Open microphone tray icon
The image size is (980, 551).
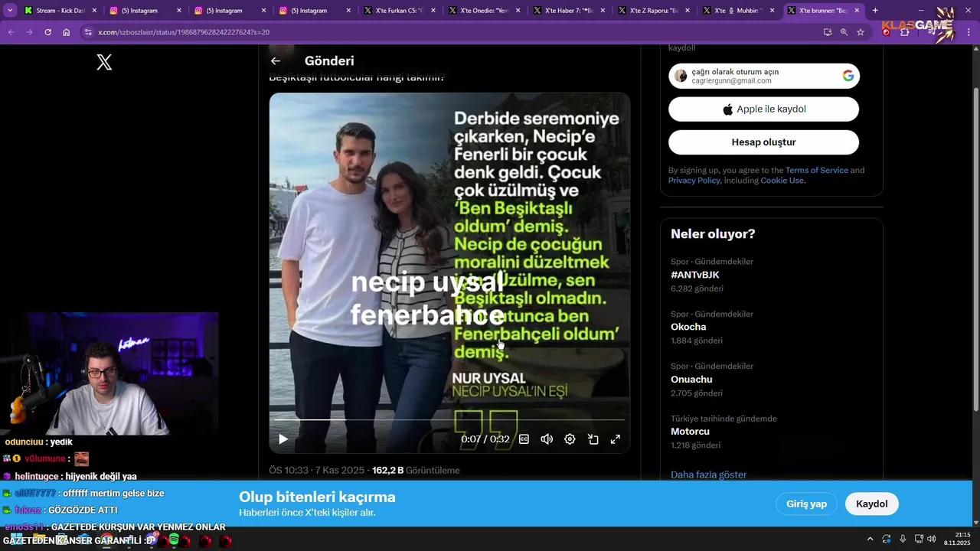click(x=903, y=539)
